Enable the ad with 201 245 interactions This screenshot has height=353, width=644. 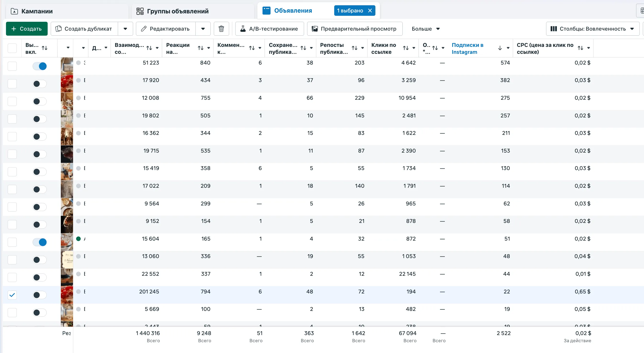pos(40,295)
